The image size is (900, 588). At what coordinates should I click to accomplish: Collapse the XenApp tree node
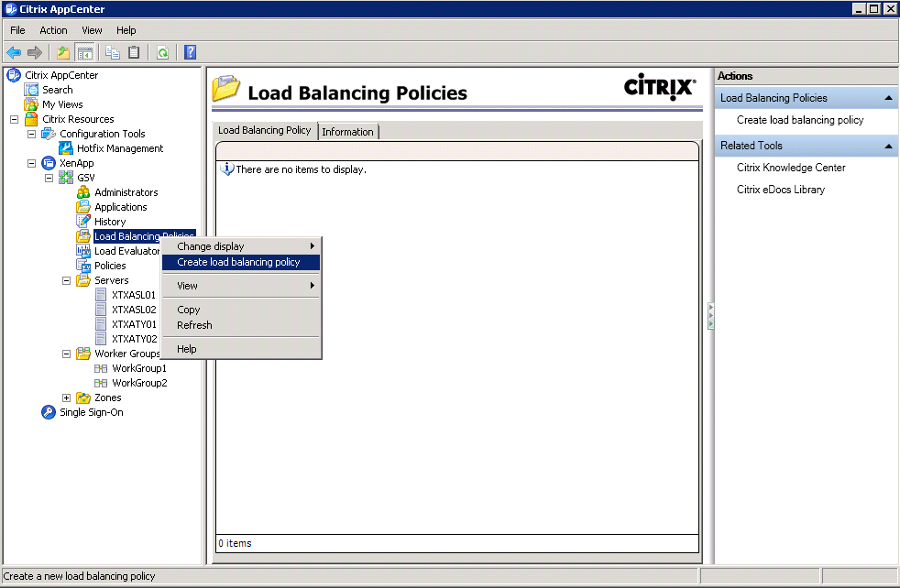coord(31,163)
